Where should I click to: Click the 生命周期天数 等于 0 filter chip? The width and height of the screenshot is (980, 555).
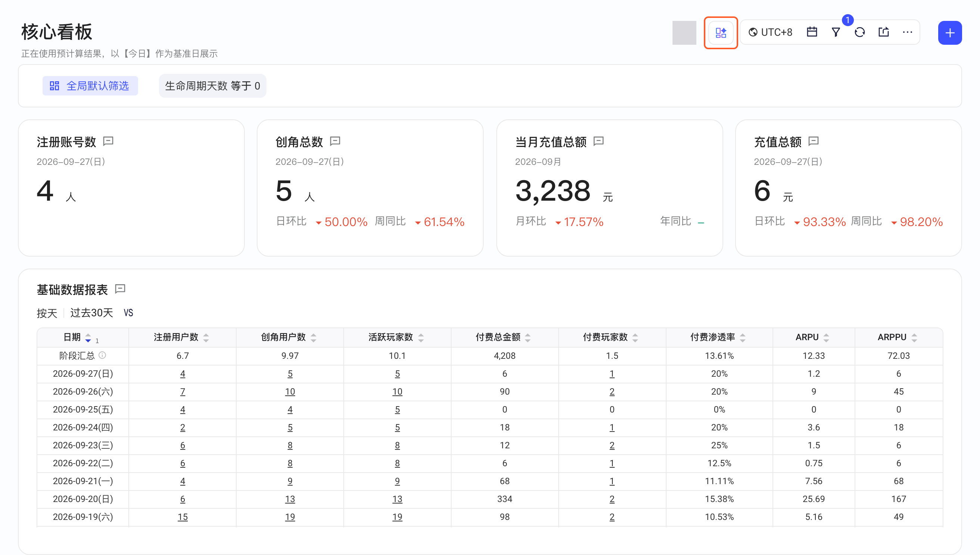212,86
